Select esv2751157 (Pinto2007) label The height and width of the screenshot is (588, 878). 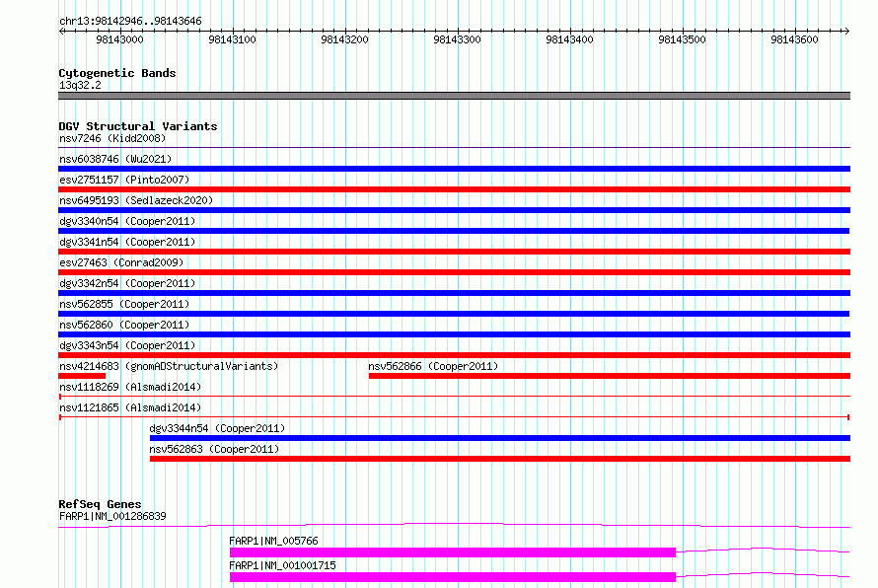[124, 180]
